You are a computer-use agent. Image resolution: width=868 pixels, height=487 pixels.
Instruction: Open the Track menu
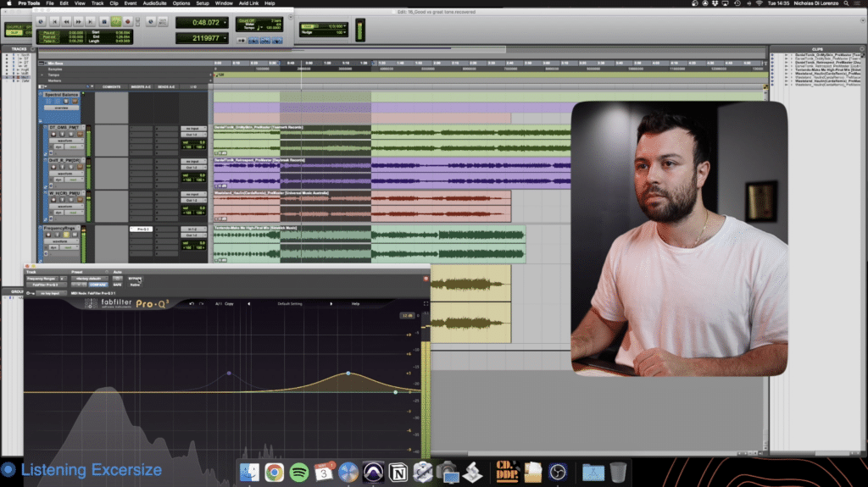pyautogui.click(x=97, y=3)
